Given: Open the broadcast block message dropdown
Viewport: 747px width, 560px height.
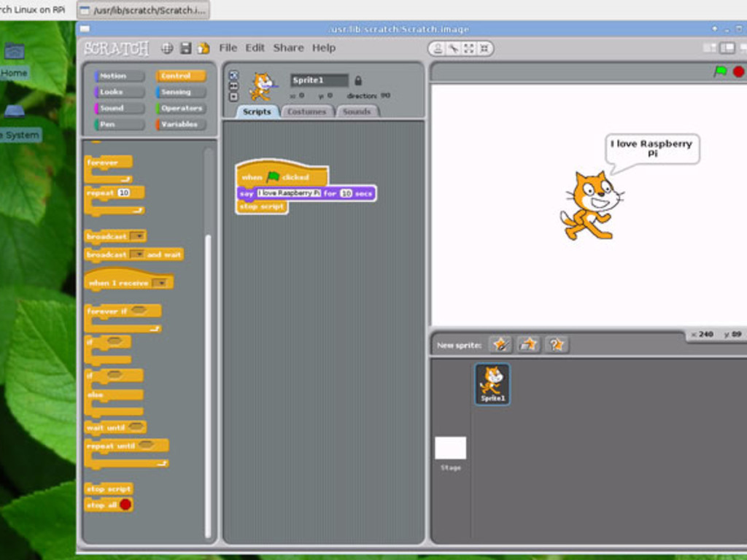Looking at the screenshot, I should tap(137, 236).
